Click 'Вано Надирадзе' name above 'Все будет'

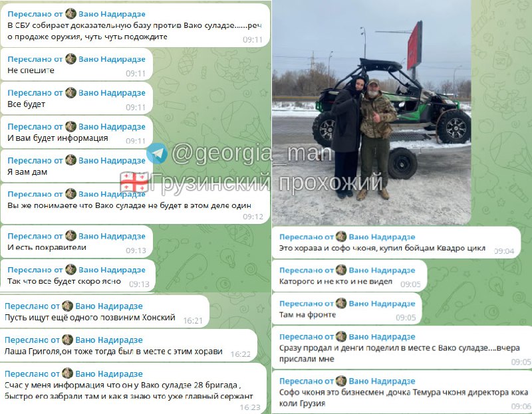[112, 93]
